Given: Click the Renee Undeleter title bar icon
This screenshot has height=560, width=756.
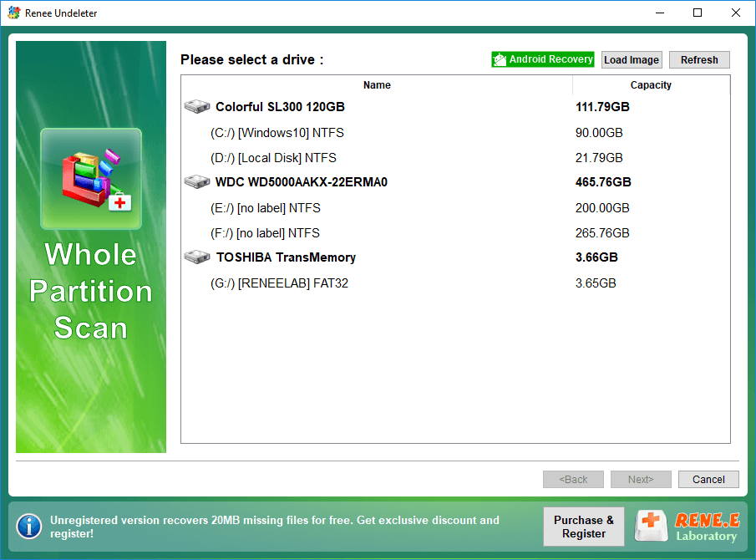Looking at the screenshot, I should point(13,13).
